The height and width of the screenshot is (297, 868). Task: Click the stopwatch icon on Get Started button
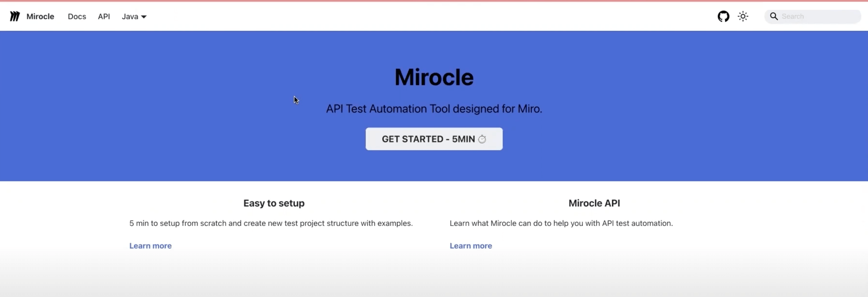pos(482,139)
